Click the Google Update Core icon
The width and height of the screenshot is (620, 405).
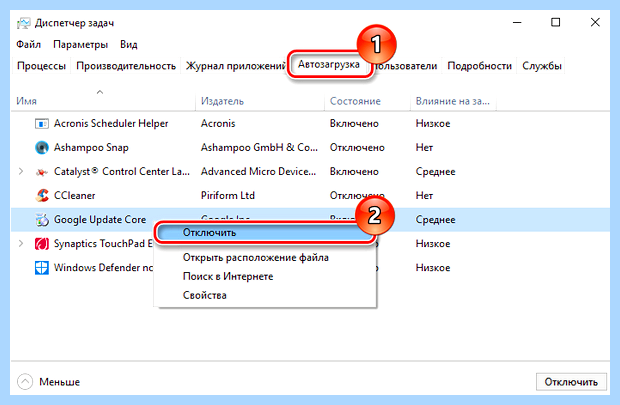click(42, 220)
